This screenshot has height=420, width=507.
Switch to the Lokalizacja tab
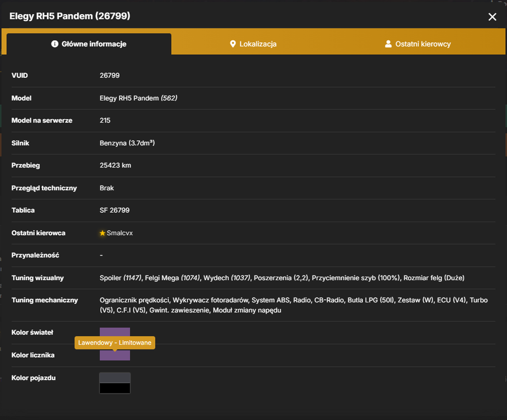253,44
